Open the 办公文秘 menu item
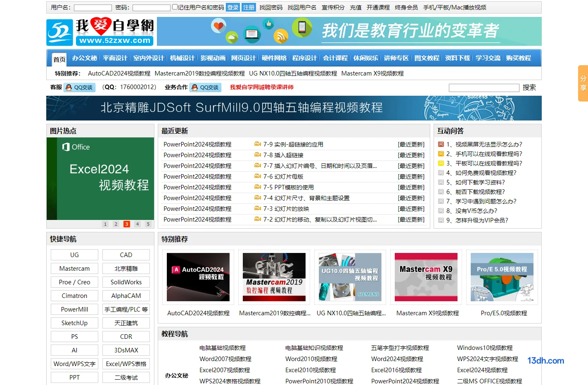Screen dimensions: 588x385 [85, 58]
